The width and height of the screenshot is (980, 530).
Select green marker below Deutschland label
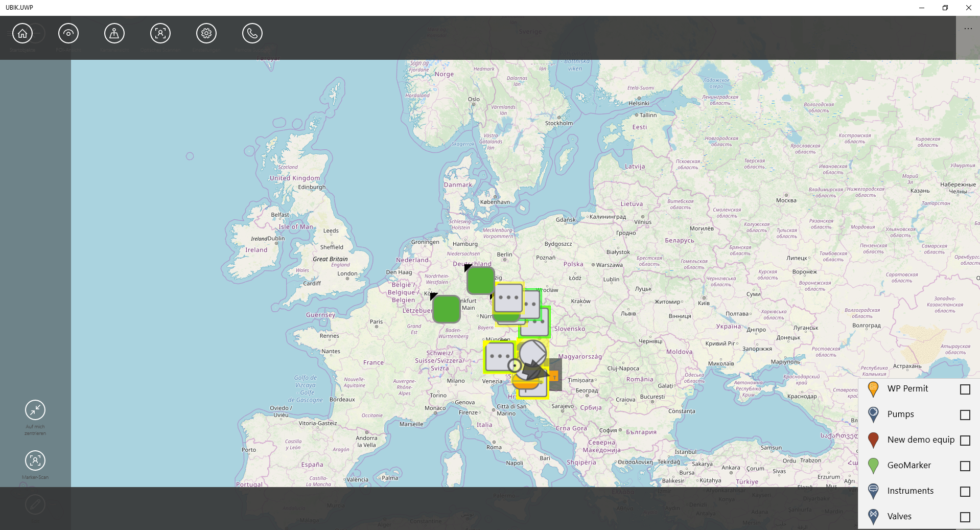click(x=480, y=280)
